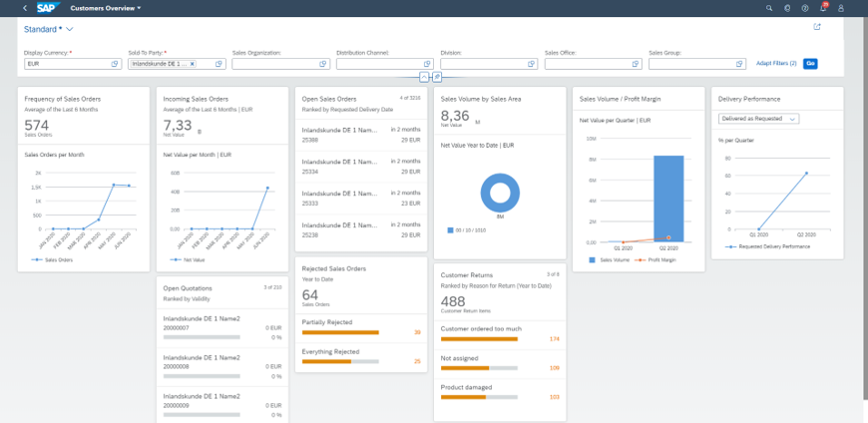Click the share icon beside Standard view

coord(817,27)
